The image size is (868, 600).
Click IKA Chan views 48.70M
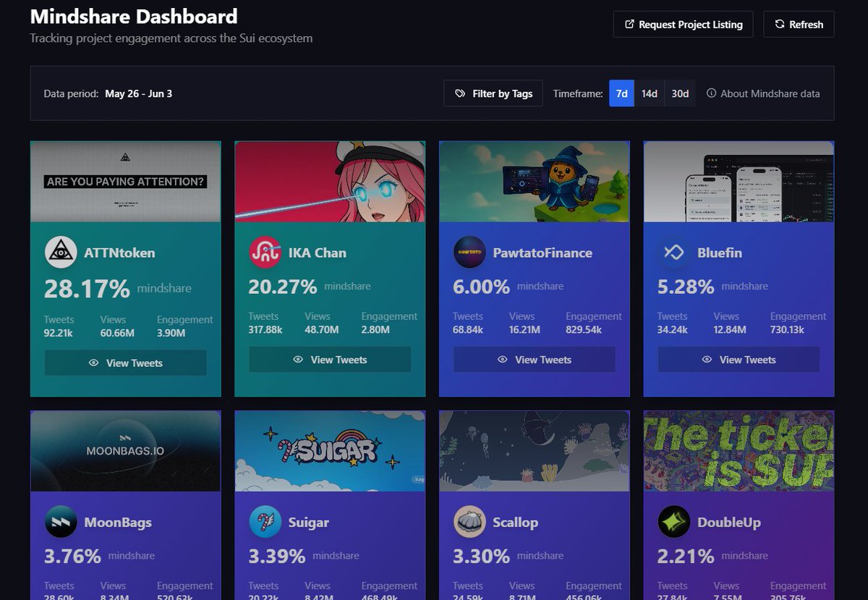pyautogui.click(x=322, y=329)
